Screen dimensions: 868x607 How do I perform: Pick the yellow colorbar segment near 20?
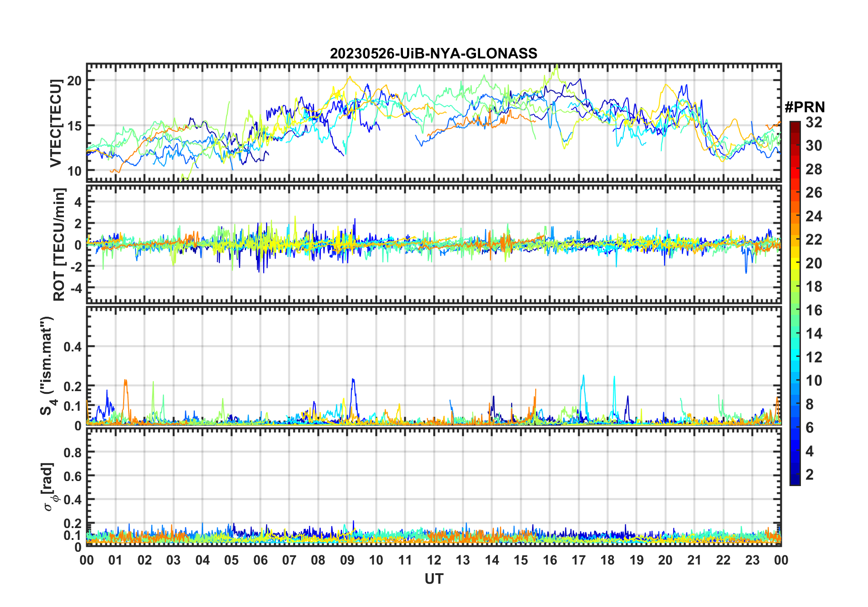point(795,263)
